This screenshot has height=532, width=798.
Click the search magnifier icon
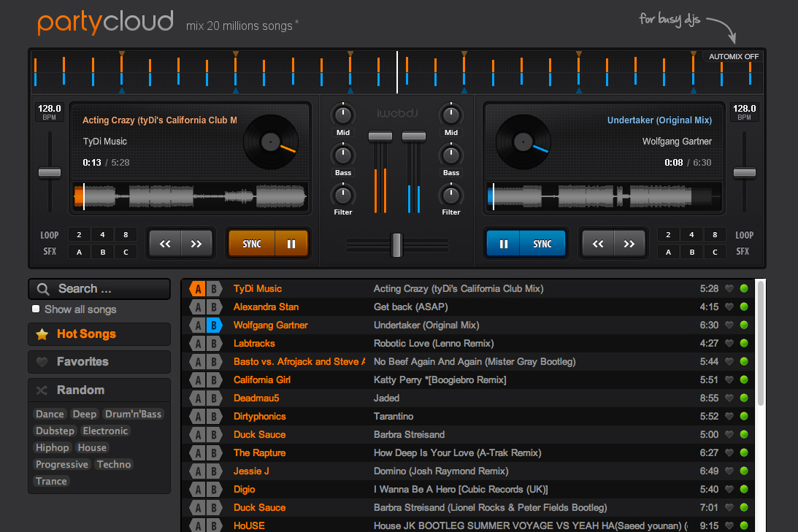pos(43,290)
